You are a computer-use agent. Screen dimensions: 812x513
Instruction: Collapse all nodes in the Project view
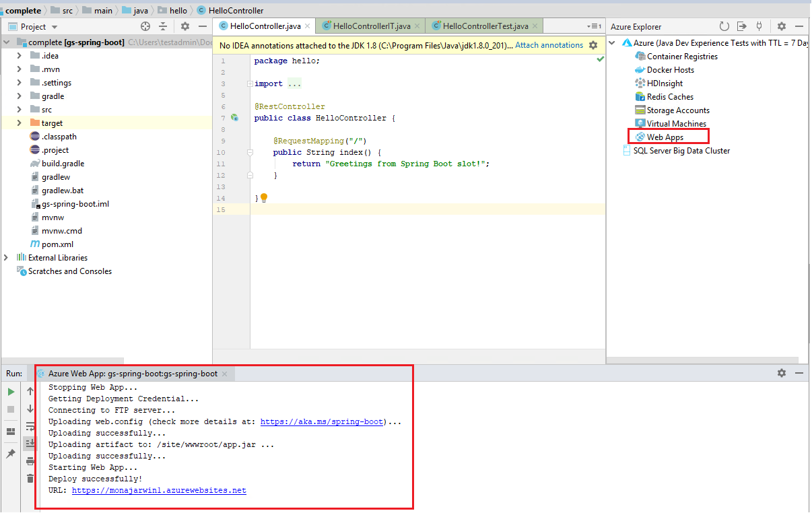coord(163,25)
